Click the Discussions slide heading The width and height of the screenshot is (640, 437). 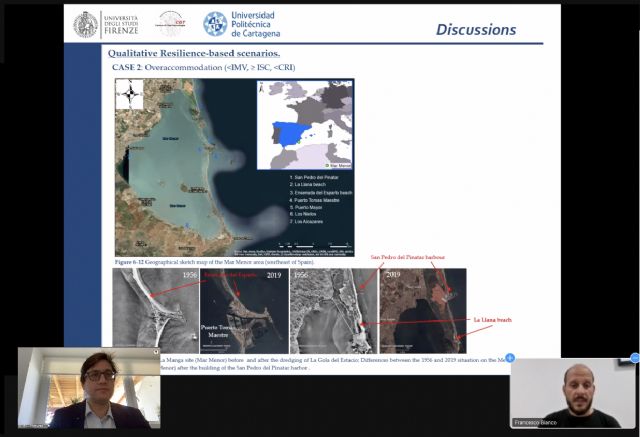click(x=475, y=29)
